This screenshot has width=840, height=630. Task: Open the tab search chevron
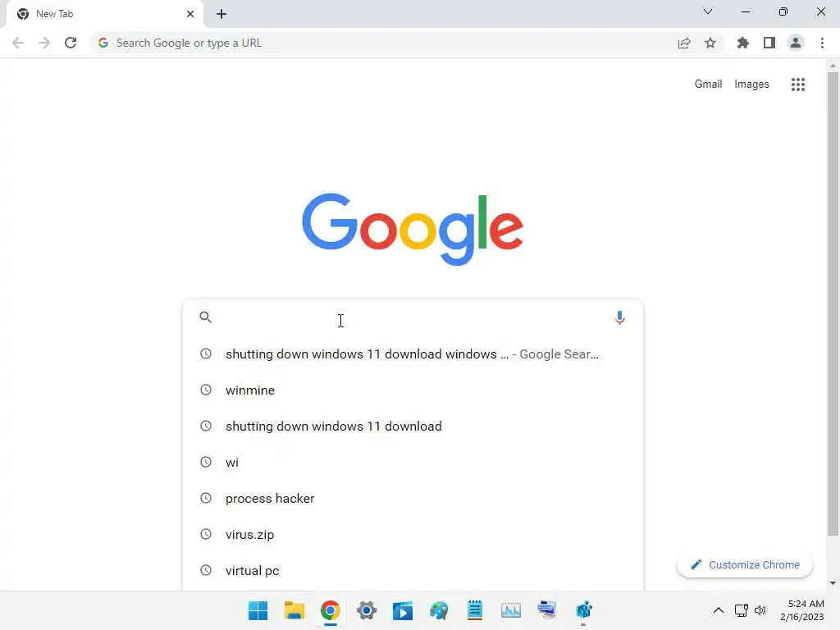(708, 11)
